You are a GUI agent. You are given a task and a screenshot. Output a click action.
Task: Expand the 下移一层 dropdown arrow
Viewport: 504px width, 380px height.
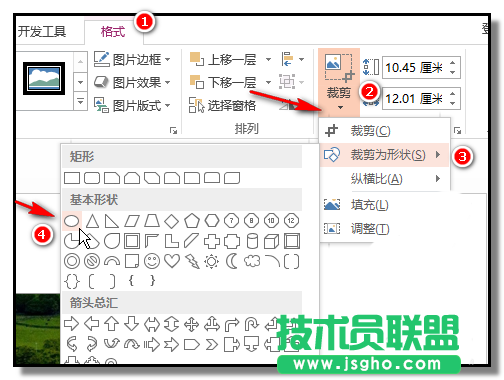tap(268, 82)
